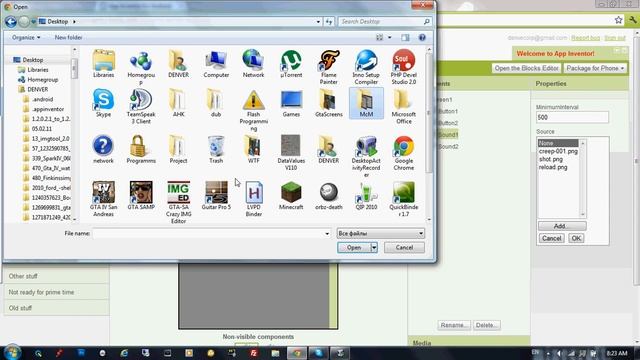Select the Project folder
Screen dimensions: 640x360
tap(178, 149)
